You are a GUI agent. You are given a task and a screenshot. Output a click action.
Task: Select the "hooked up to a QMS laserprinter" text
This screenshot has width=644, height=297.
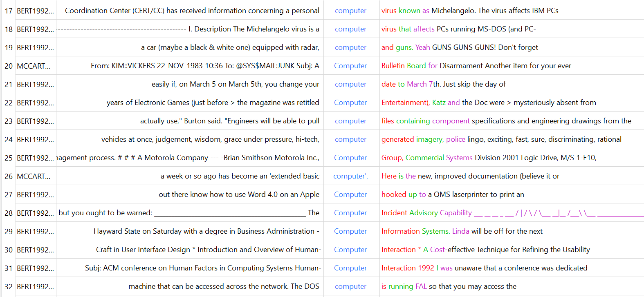pos(452,194)
